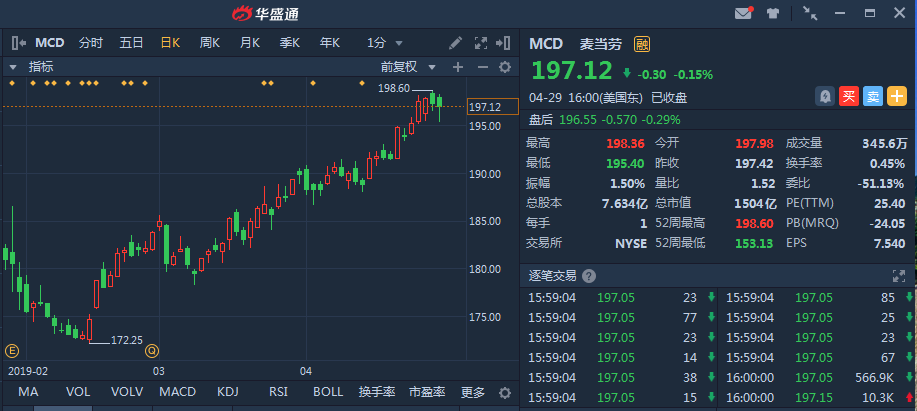Toggle the KDJ indicator
The image size is (917, 411).
click(227, 392)
